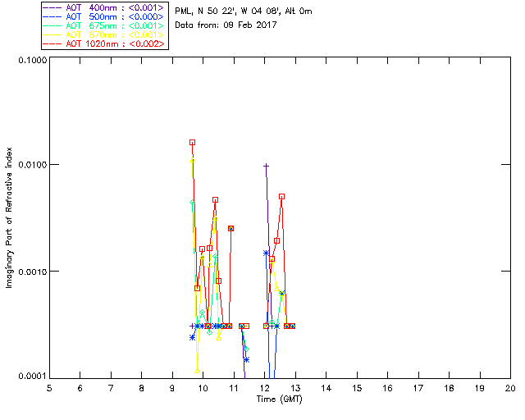Viewport: 525px width, 420px height.
Task: Click the purple dashed line sample in legend
Action: click(x=52, y=7)
